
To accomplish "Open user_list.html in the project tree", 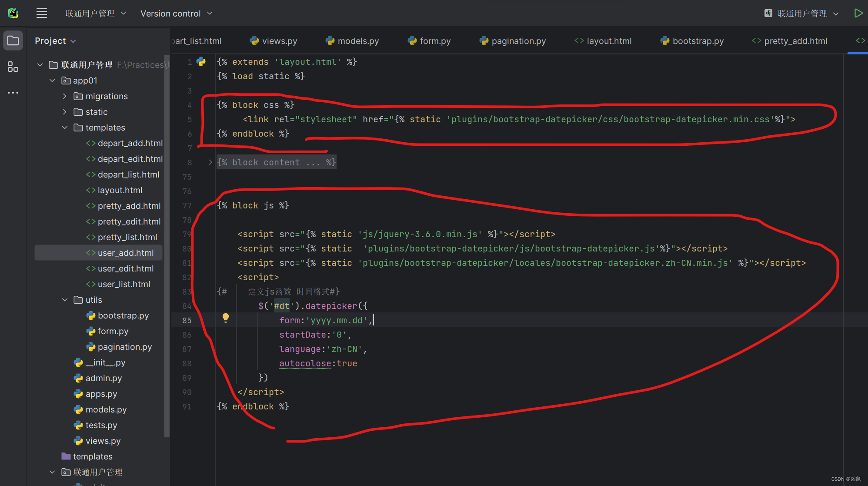I will pos(124,284).
